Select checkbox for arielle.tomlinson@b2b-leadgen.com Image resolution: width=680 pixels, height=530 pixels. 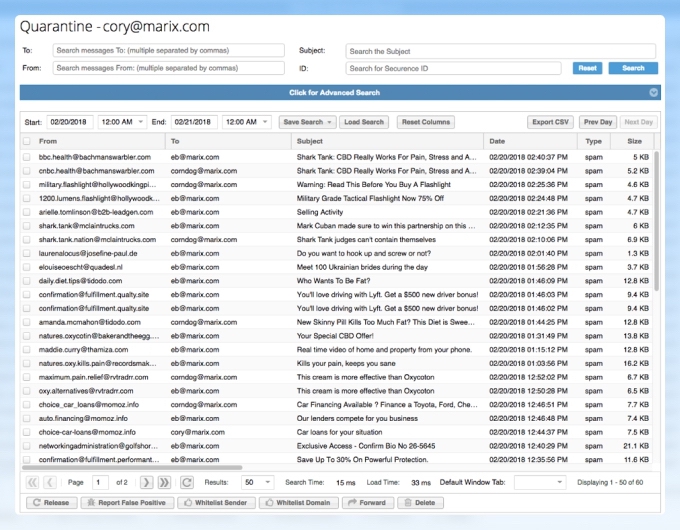[27, 212]
